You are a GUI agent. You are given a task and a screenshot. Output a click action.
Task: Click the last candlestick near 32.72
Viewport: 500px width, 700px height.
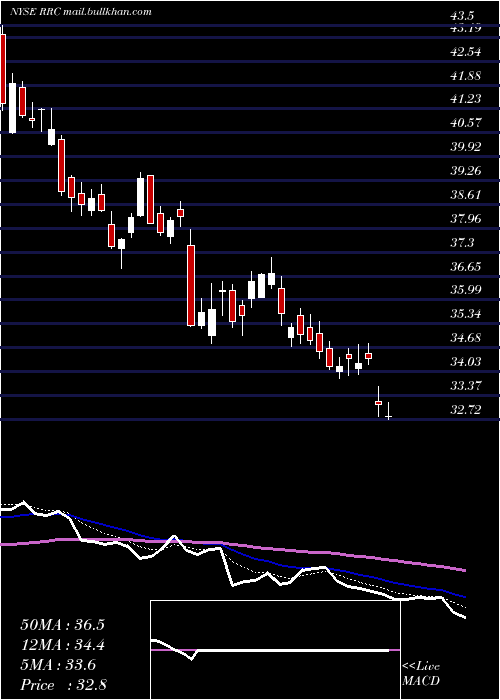pos(388,411)
